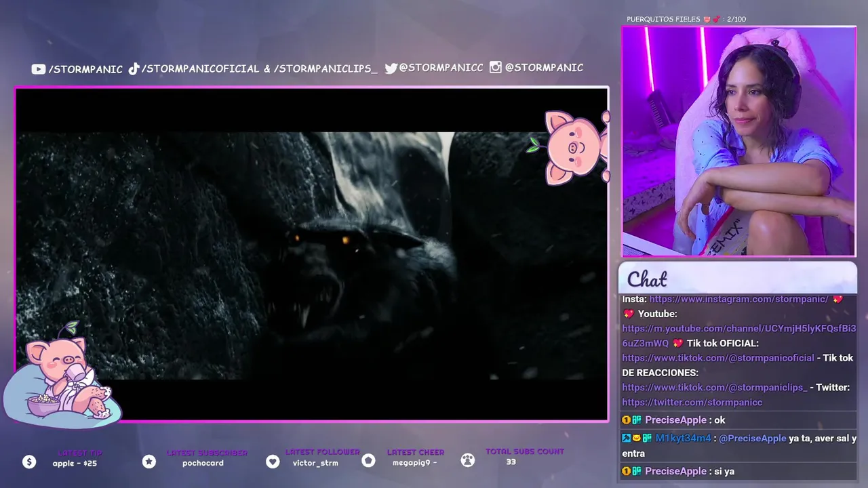The image size is (868, 488).
Task: Open the tiktok.com/@stormpanicoficial link
Action: tap(718, 358)
